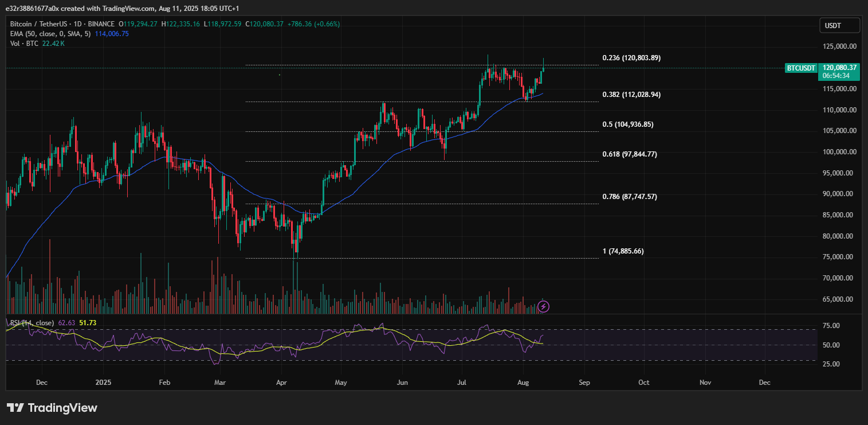The width and height of the screenshot is (868, 425).
Task: Select the RSI (14, close) indicator legend
Action: [x=33, y=323]
